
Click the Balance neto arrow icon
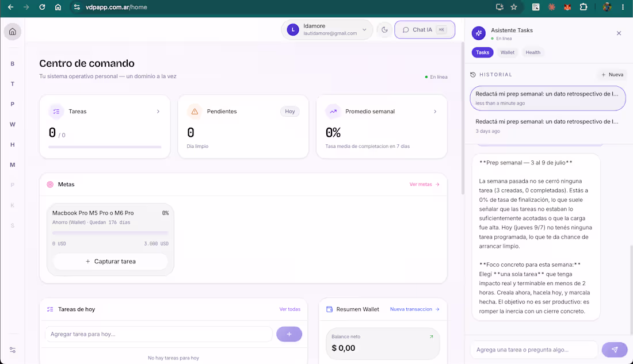pyautogui.click(x=431, y=336)
